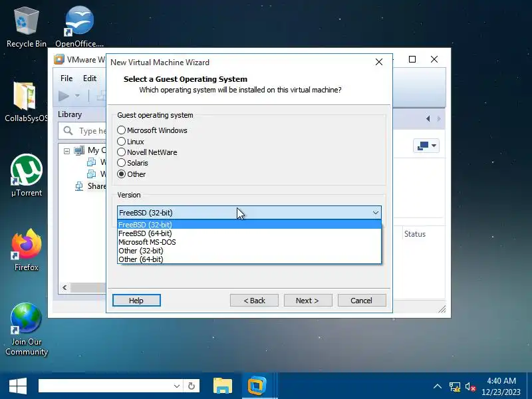This screenshot has height=399, width=532.
Task: Collapse the Version dropdown via its arrow
Action: click(375, 213)
